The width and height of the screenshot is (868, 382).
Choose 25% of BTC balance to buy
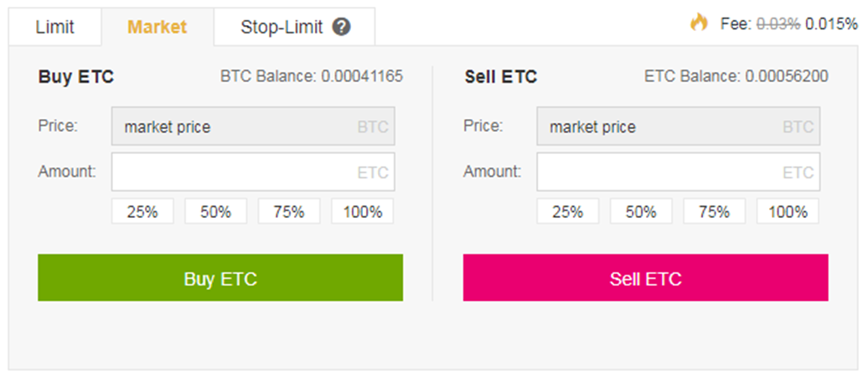(142, 211)
